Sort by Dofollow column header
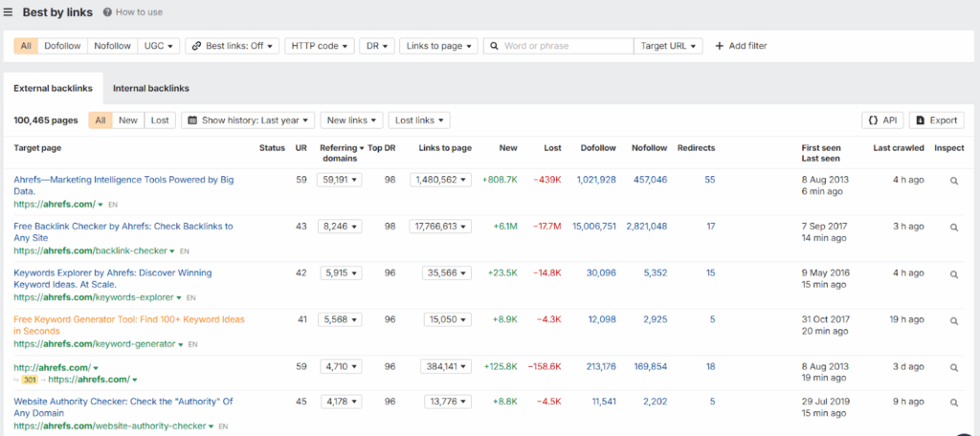The image size is (980, 436). click(598, 148)
